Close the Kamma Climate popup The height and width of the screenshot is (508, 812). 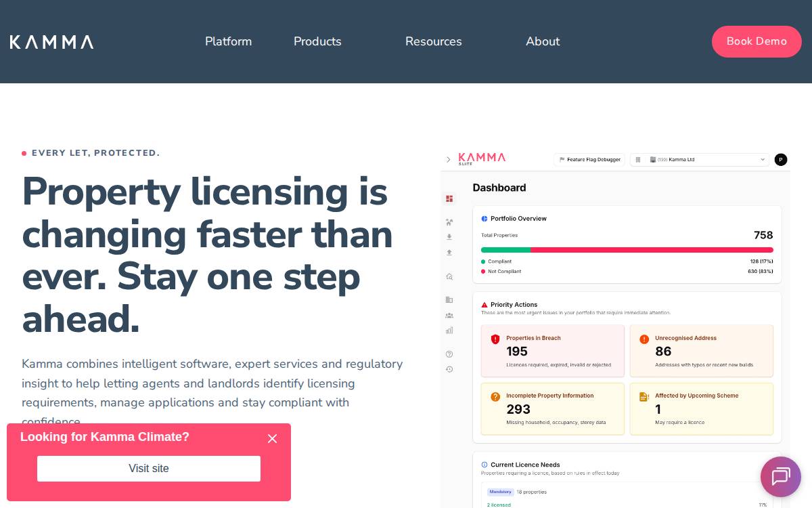click(272, 438)
